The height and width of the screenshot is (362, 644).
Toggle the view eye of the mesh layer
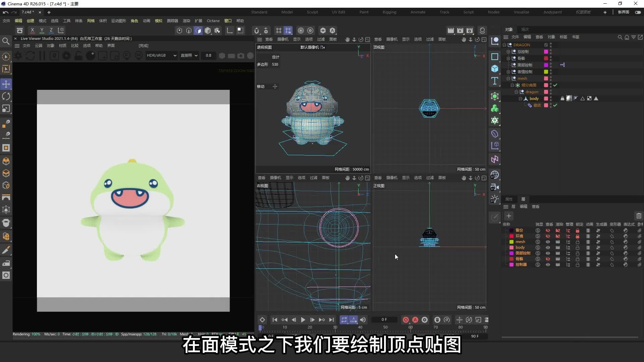coord(548,242)
